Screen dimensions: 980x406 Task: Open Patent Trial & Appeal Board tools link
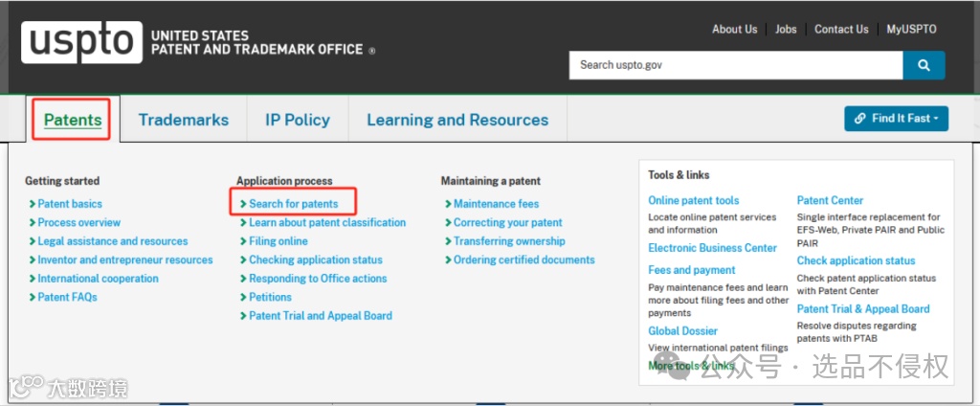863,309
